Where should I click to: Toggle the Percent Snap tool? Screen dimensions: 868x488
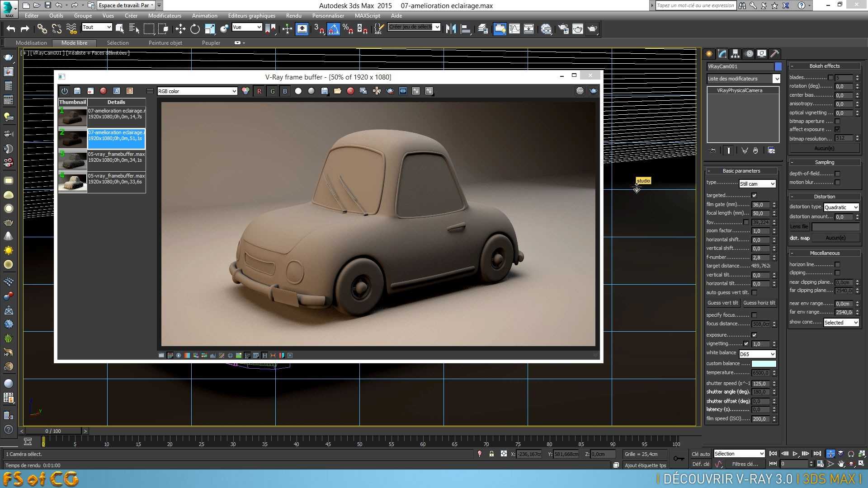pos(348,29)
